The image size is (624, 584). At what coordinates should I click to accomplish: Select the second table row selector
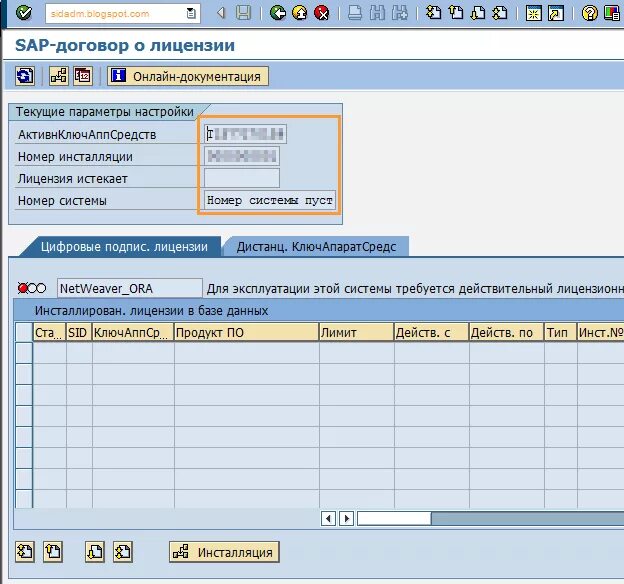point(24,374)
